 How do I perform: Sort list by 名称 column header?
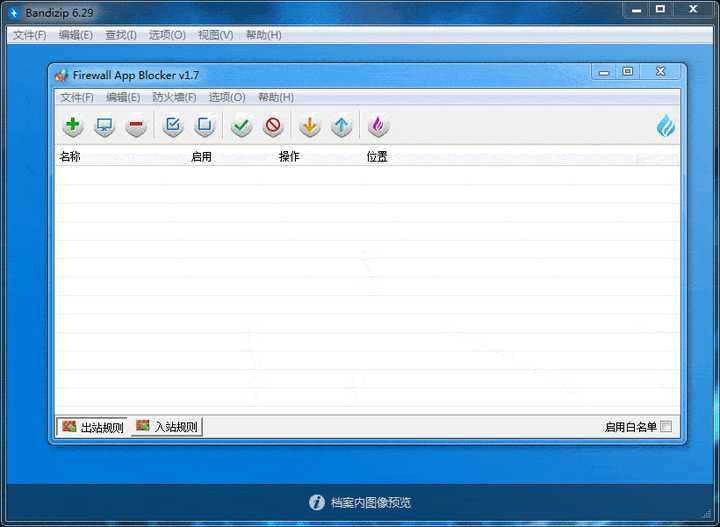(x=70, y=157)
